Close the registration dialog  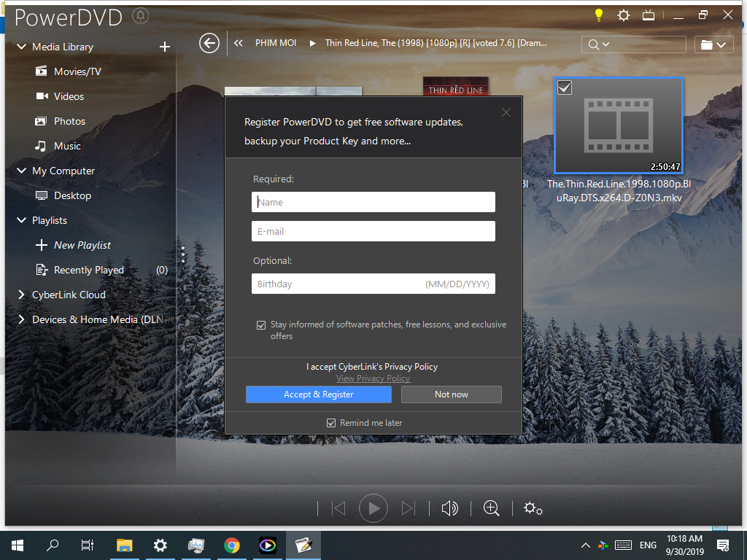tap(506, 112)
